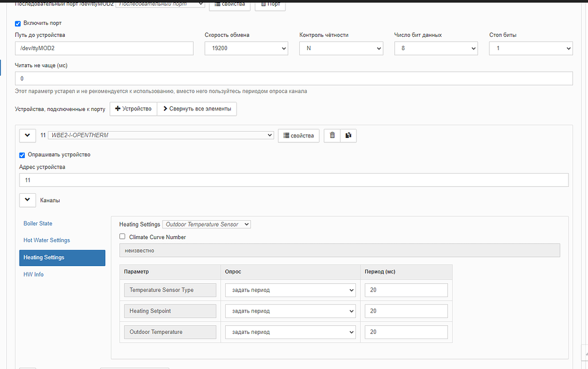
Task: Open Скорость обмена baud rate dropdown
Action: (x=246, y=49)
